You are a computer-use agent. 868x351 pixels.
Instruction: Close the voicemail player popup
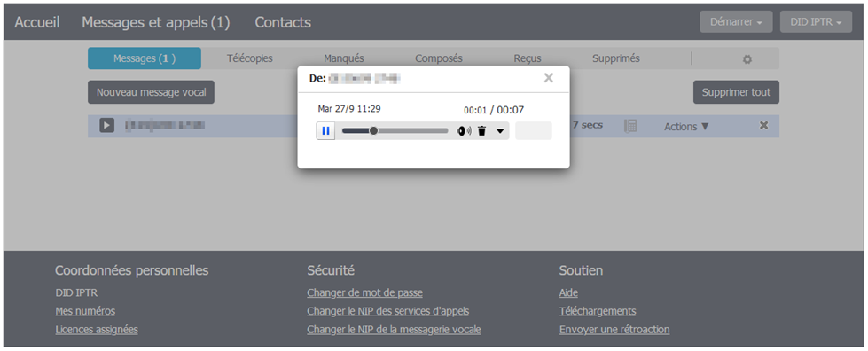pos(549,78)
